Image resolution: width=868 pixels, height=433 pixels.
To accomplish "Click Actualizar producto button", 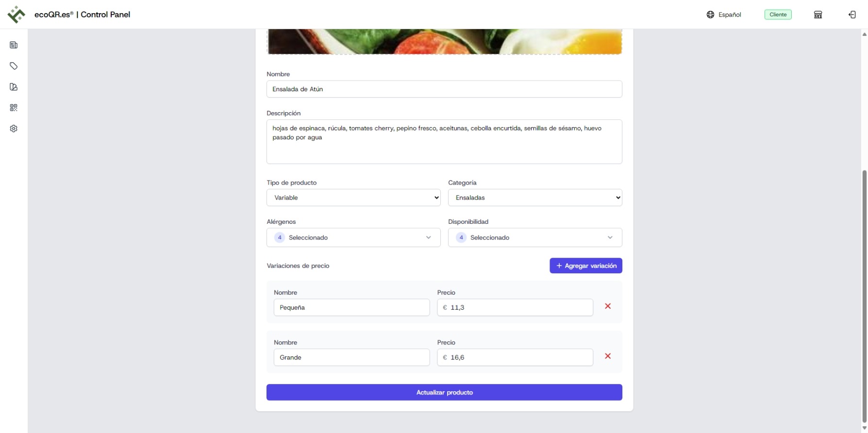I will [x=444, y=392].
